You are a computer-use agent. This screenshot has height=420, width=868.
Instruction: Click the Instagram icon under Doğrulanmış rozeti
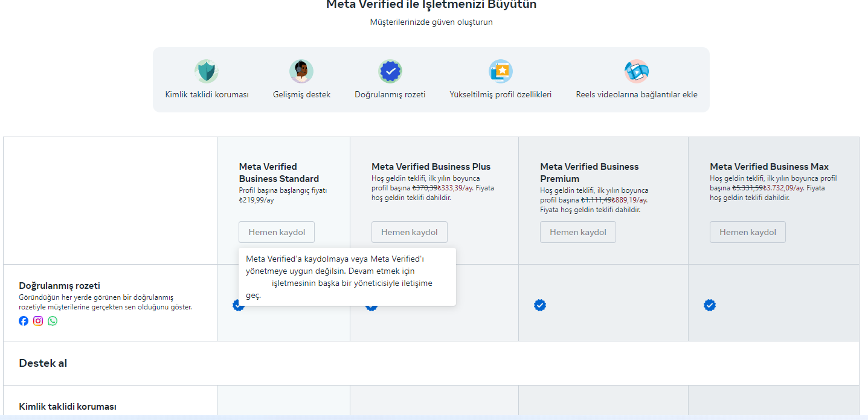pyautogui.click(x=38, y=321)
